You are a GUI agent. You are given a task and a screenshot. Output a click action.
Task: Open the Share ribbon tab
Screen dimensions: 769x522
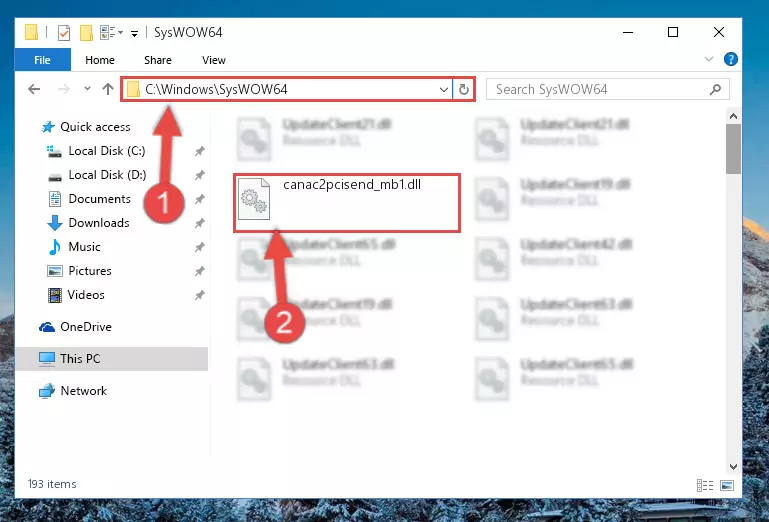(x=157, y=60)
